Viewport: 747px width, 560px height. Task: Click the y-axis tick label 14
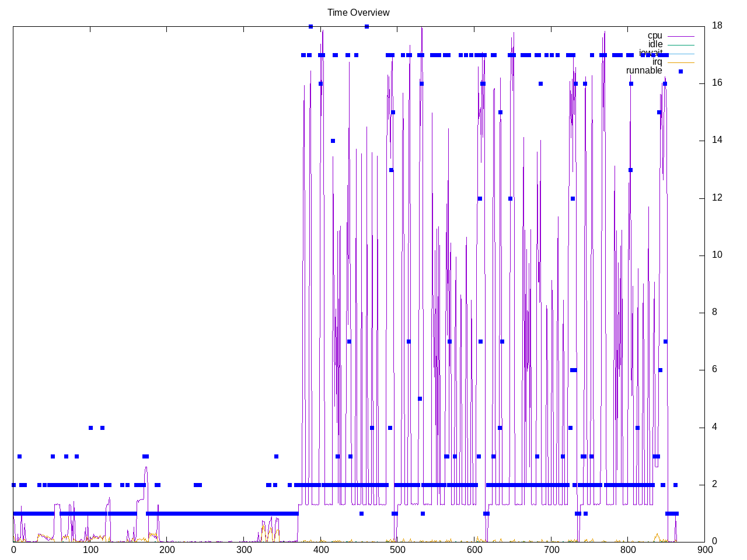[x=717, y=140]
